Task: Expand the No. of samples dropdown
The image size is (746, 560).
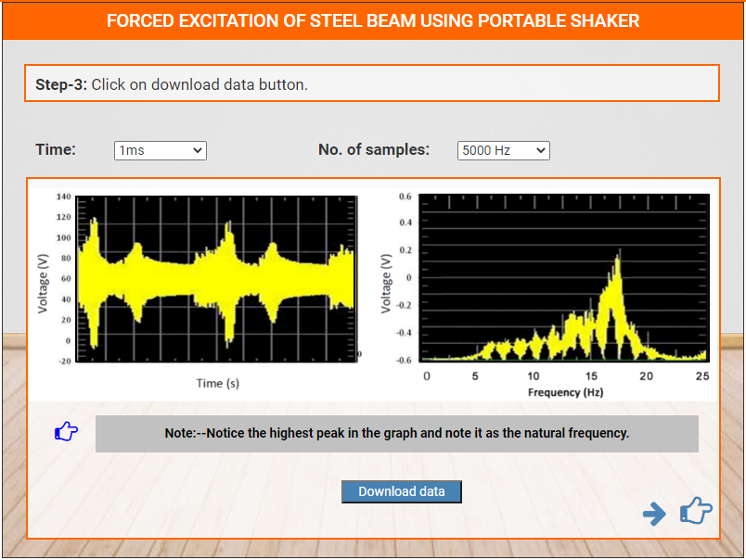Action: (503, 150)
